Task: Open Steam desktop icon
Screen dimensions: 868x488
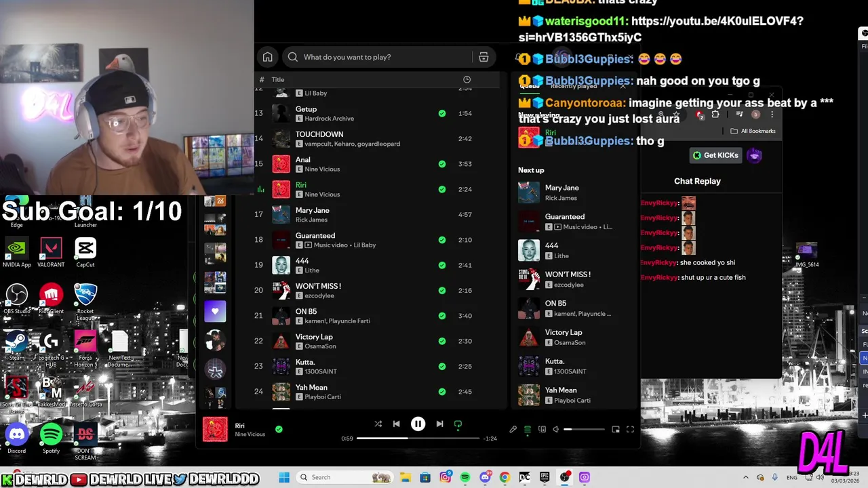Action: tap(17, 346)
